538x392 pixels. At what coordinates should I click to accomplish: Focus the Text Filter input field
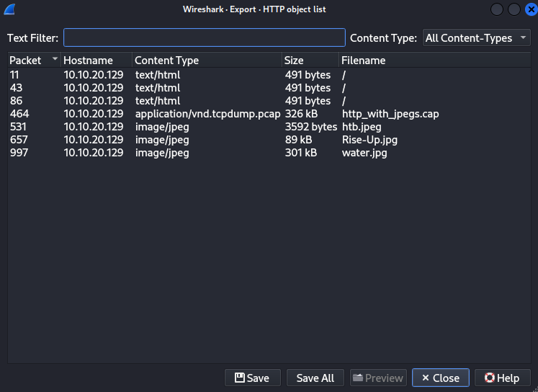click(x=204, y=37)
